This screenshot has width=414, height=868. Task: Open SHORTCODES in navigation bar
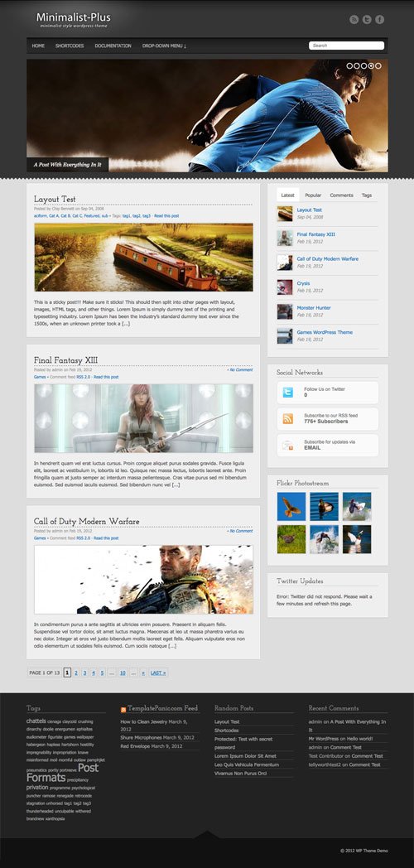click(x=70, y=46)
